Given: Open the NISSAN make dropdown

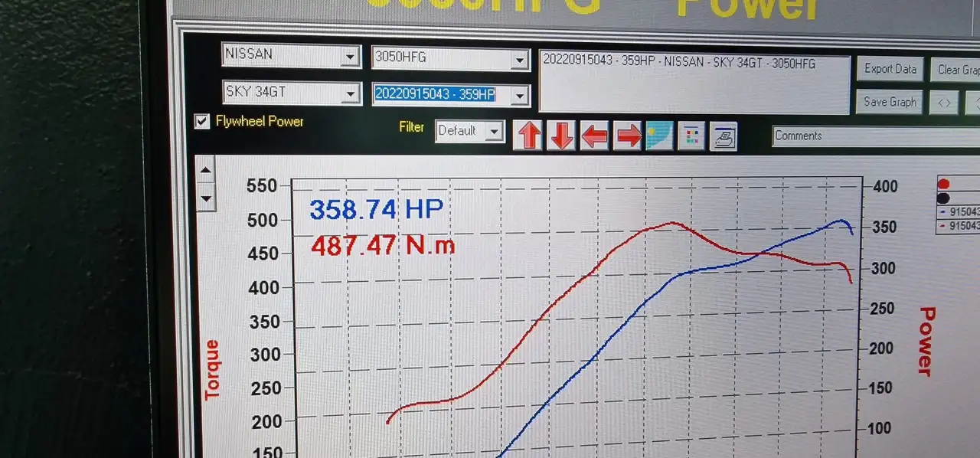Looking at the screenshot, I should (292, 55).
